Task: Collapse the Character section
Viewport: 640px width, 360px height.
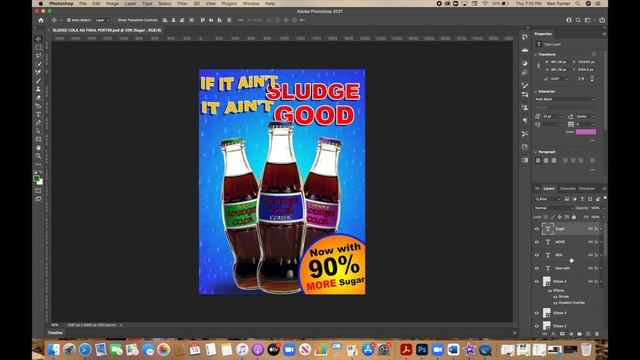Action: pyautogui.click(x=536, y=91)
